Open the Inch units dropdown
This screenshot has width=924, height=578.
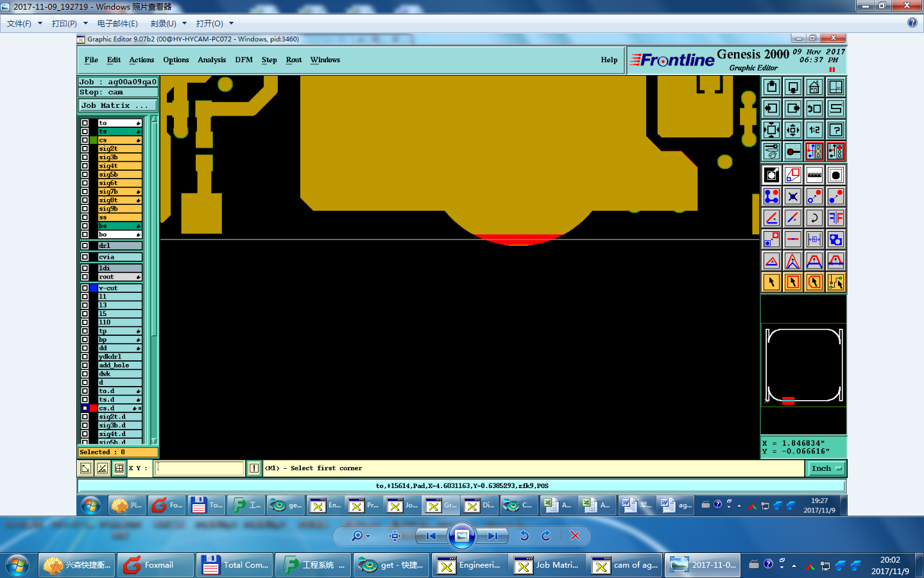pos(826,468)
